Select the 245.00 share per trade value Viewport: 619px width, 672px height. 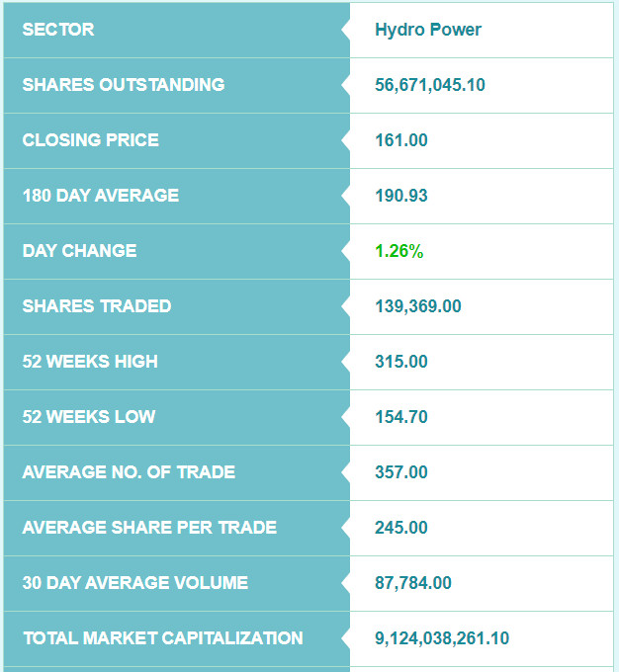point(401,527)
